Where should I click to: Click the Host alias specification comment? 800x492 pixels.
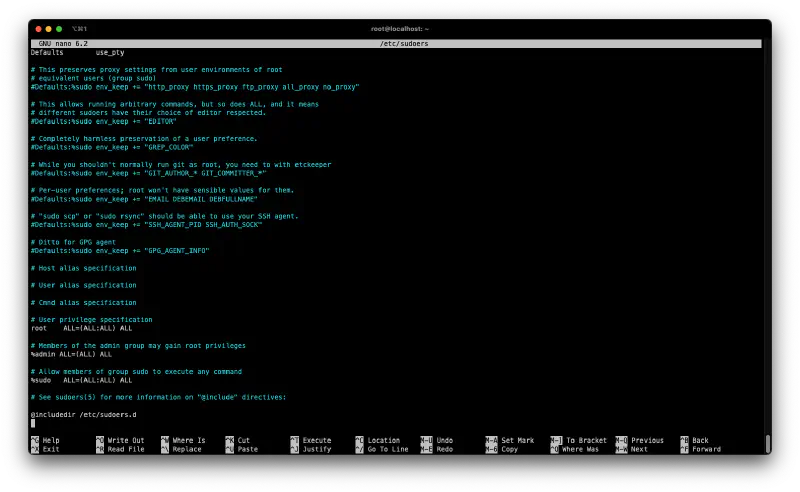pyautogui.click(x=84, y=268)
